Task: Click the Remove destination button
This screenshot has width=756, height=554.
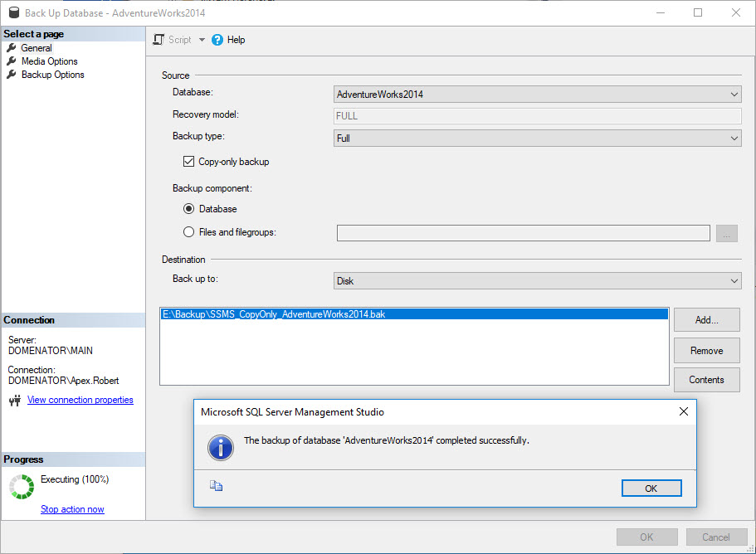Action: click(x=707, y=351)
